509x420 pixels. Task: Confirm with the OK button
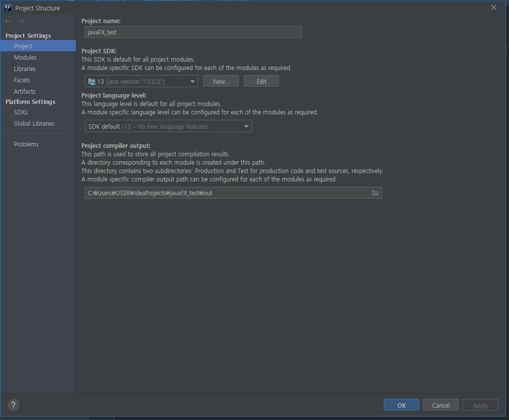click(401, 405)
